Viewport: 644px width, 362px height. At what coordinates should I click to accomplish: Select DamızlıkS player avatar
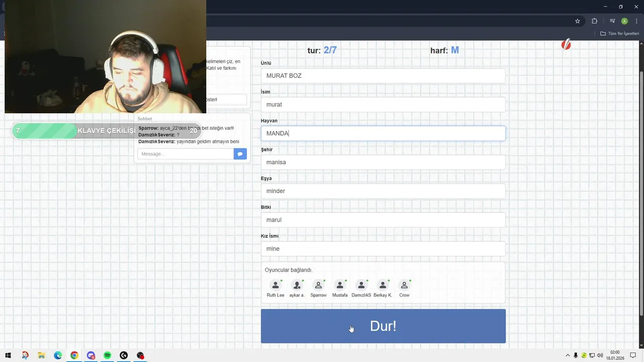click(361, 286)
